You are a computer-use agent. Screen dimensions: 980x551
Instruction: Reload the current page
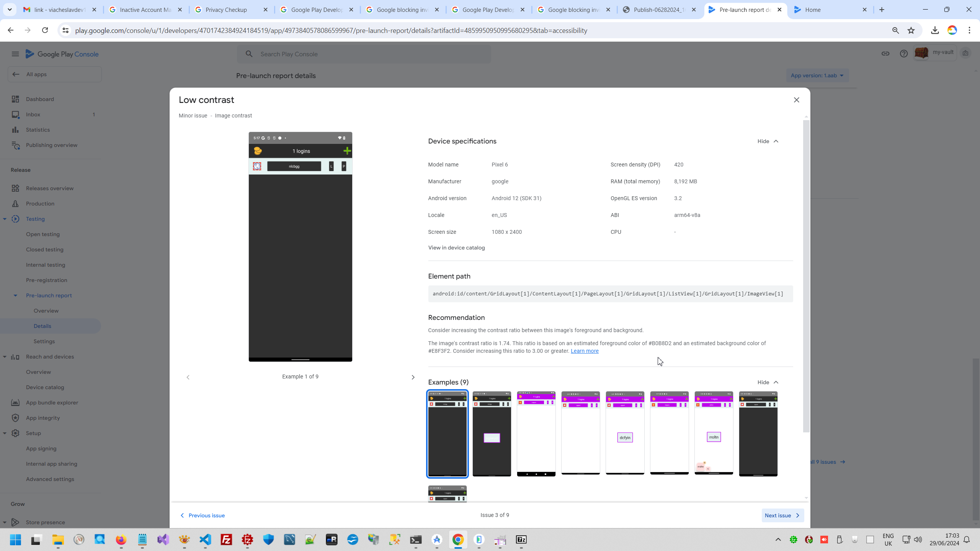click(45, 30)
